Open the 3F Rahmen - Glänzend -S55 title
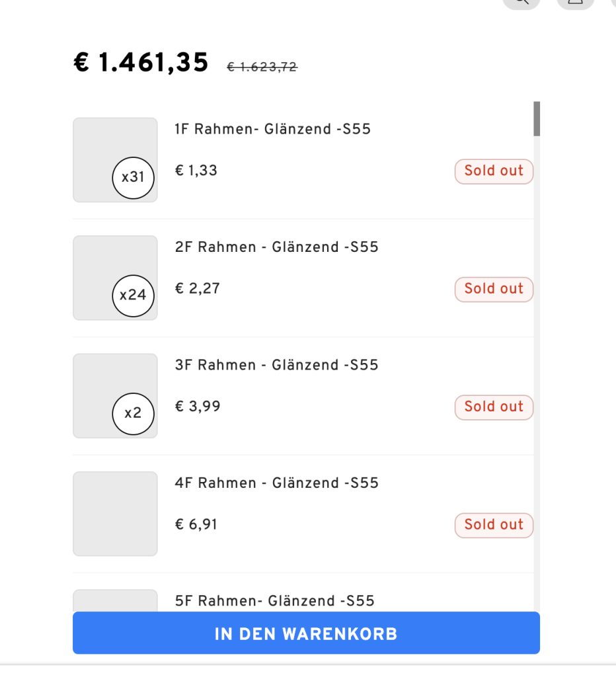 [276, 365]
